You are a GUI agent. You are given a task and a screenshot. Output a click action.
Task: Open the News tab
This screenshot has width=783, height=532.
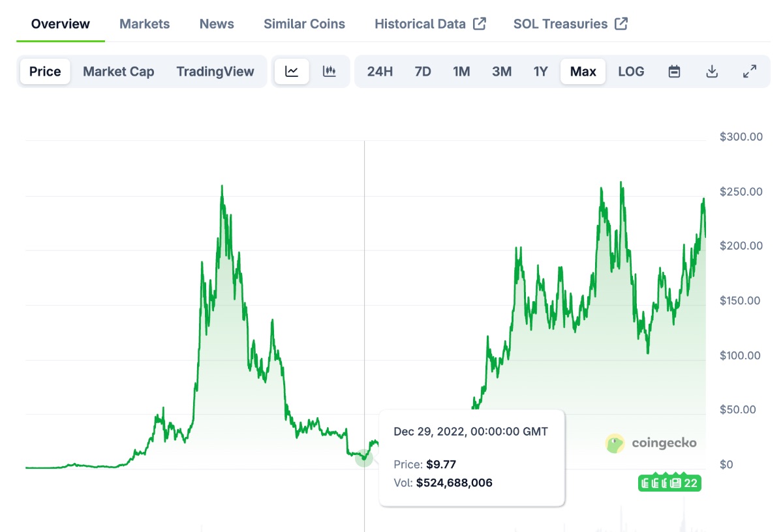pos(217,24)
